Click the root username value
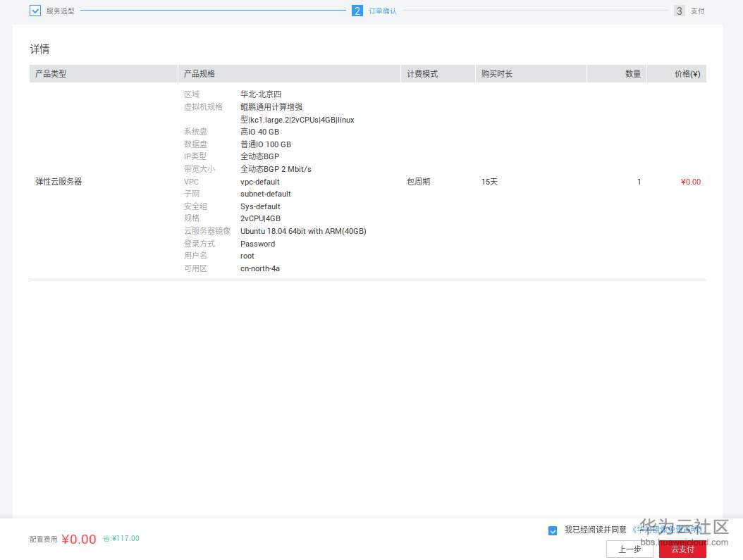The height and width of the screenshot is (560, 743). coord(247,256)
